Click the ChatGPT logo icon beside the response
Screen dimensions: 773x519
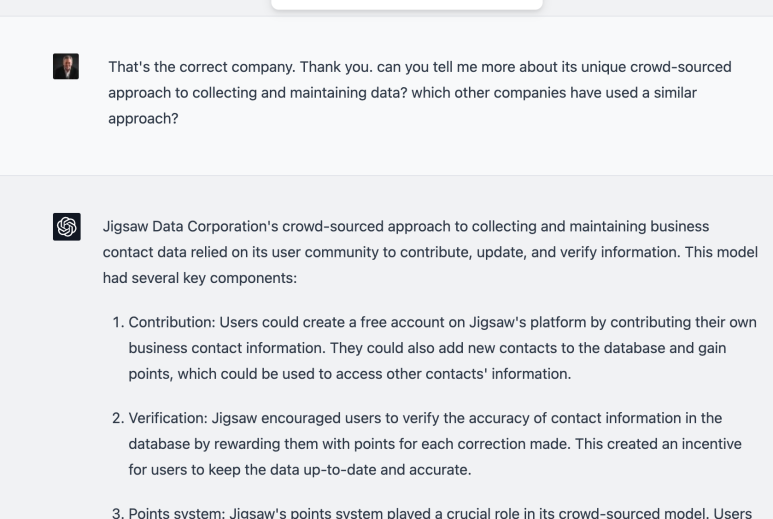coord(67,227)
